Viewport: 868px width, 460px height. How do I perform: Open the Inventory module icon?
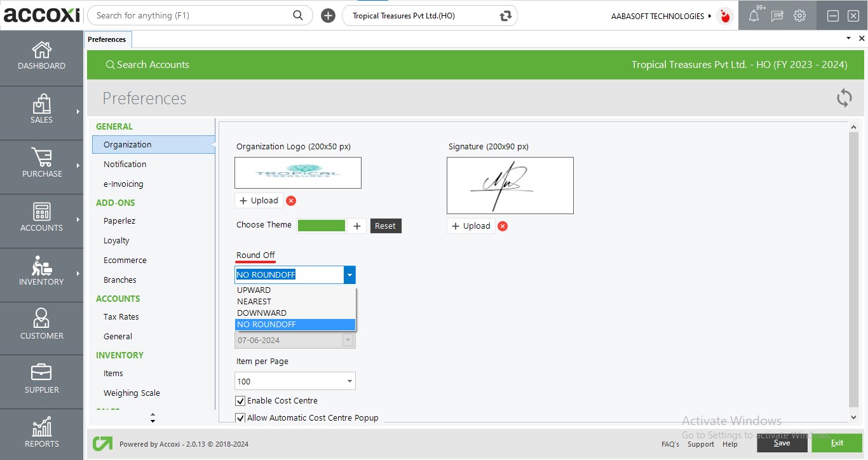click(x=41, y=272)
